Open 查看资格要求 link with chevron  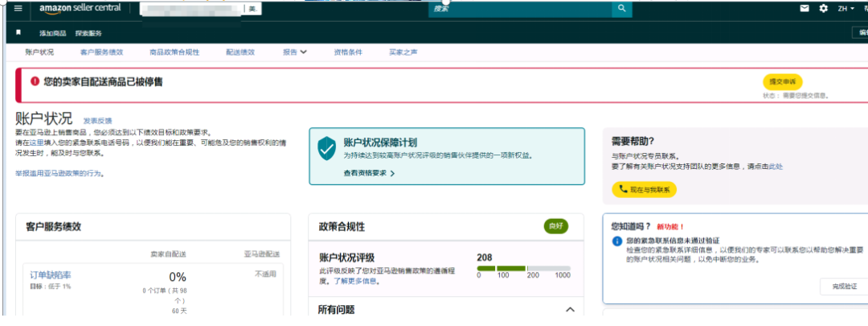(369, 173)
